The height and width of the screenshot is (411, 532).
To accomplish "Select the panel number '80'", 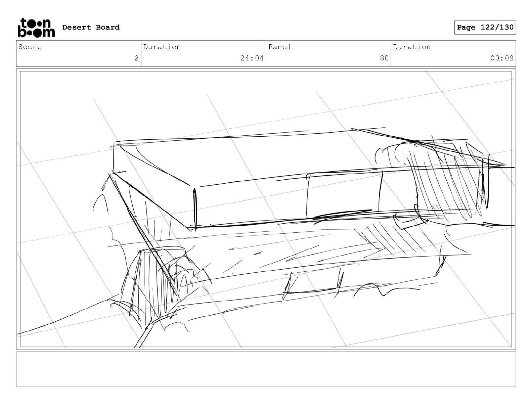I will (x=384, y=58).
